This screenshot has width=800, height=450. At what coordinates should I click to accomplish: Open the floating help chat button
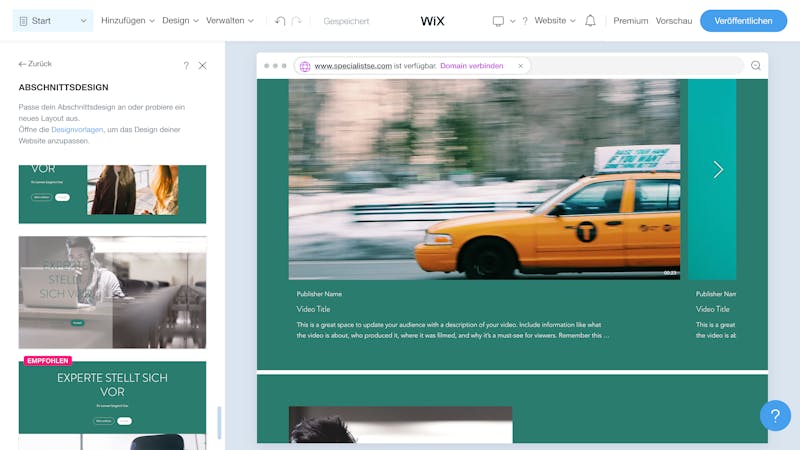tap(775, 416)
